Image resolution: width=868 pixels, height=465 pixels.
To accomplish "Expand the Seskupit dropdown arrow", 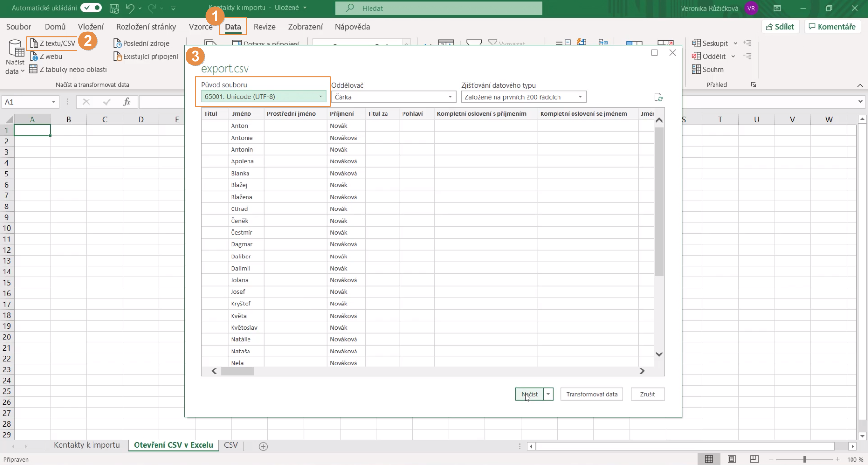I will pyautogui.click(x=735, y=43).
